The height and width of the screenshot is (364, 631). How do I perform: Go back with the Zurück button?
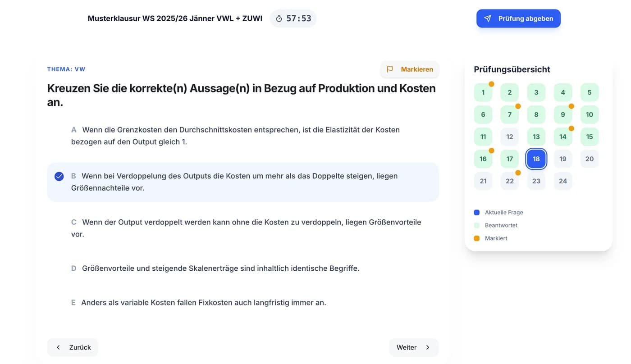coord(73,347)
